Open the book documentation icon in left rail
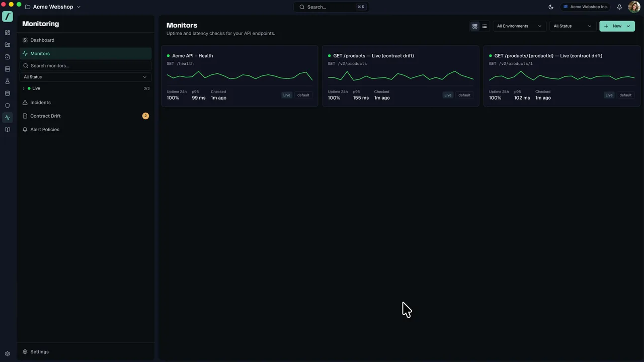Image resolution: width=644 pixels, height=362 pixels. point(8,130)
